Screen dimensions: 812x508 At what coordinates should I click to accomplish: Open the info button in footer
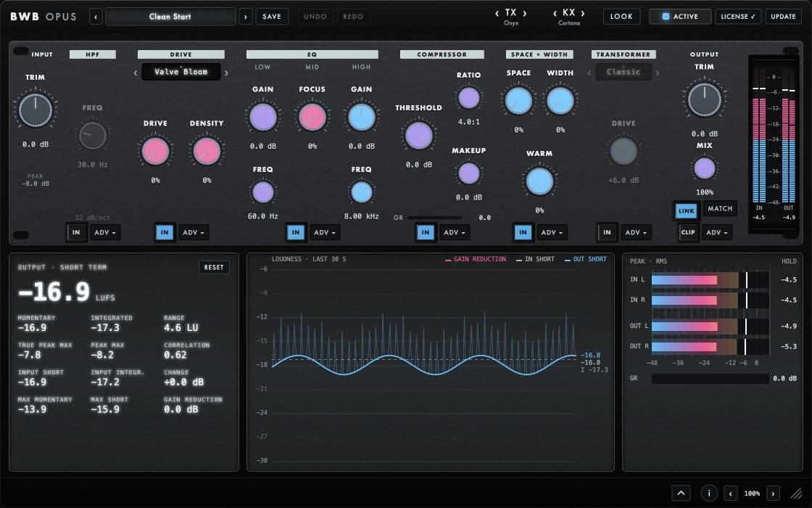709,493
